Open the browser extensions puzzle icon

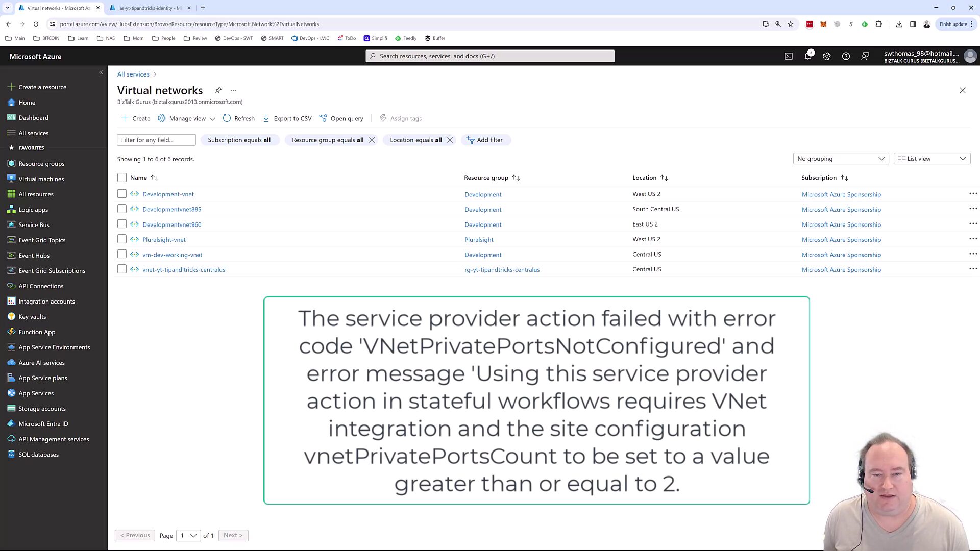[x=879, y=24]
